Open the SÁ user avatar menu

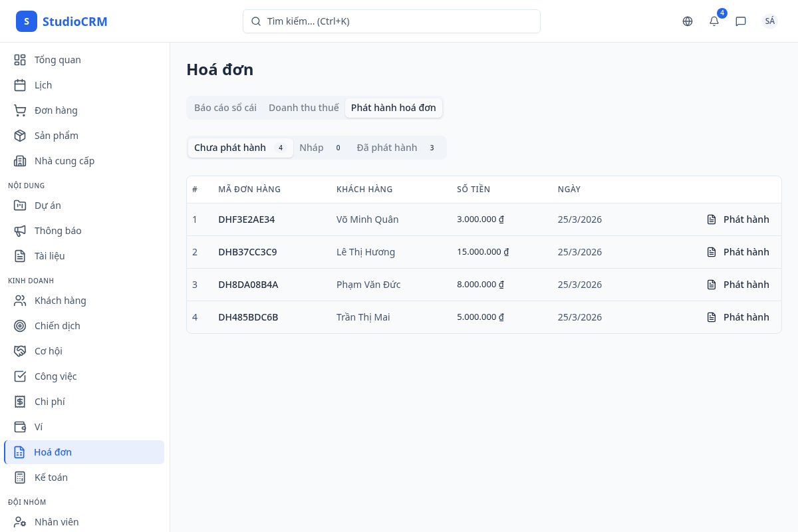[769, 21]
